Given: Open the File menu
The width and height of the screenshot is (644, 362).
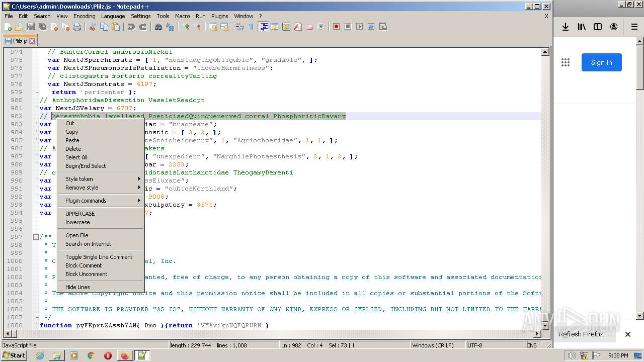Looking at the screenshot, I should click(x=9, y=16).
